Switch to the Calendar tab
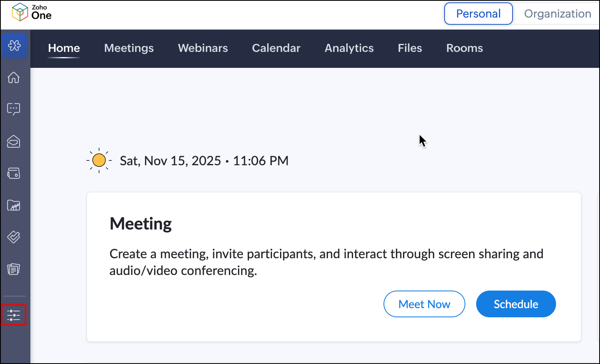The height and width of the screenshot is (364, 600). click(276, 48)
